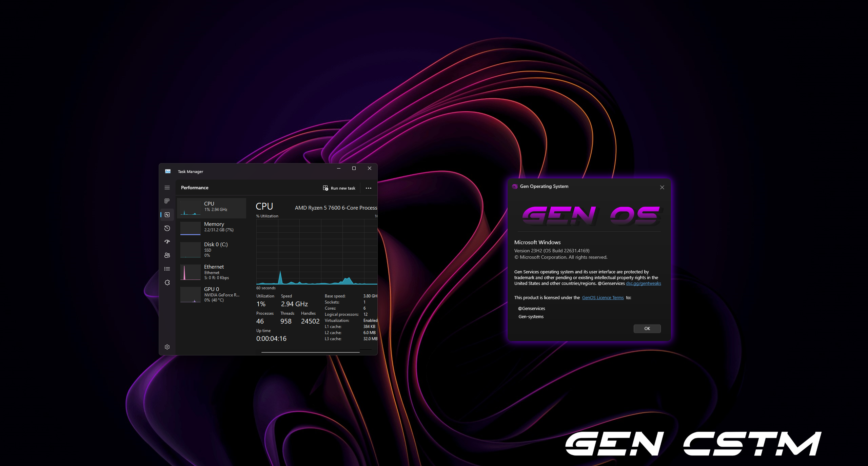Click the Task Manager icon in the title bar
Viewport: 868px width, 466px height.
168,171
